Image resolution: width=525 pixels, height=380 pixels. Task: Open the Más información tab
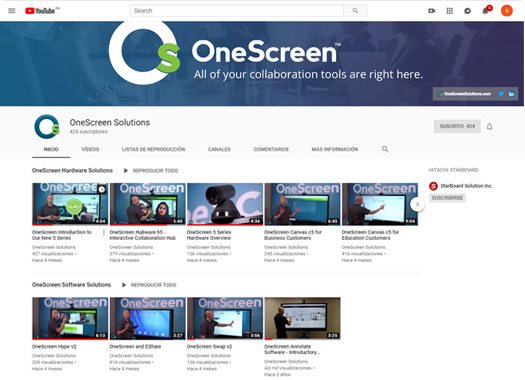[x=335, y=149]
